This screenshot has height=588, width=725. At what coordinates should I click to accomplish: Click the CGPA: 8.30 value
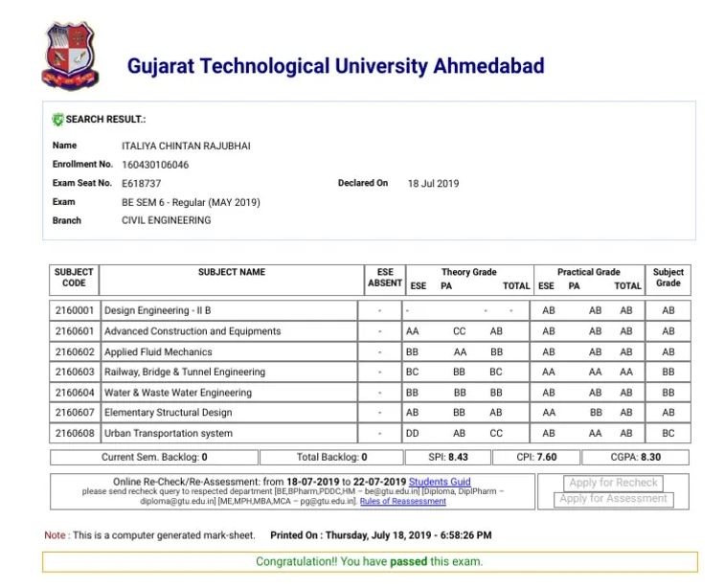tap(635, 458)
